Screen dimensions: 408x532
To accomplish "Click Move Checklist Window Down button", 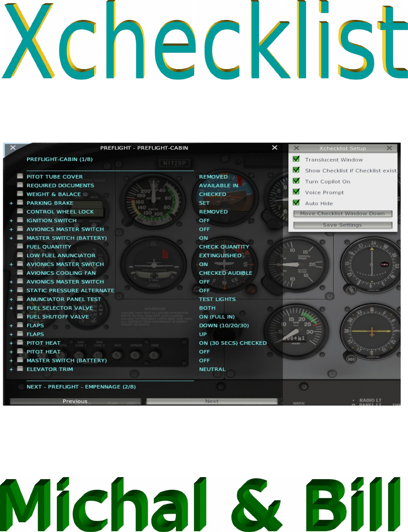I will coord(343,214).
